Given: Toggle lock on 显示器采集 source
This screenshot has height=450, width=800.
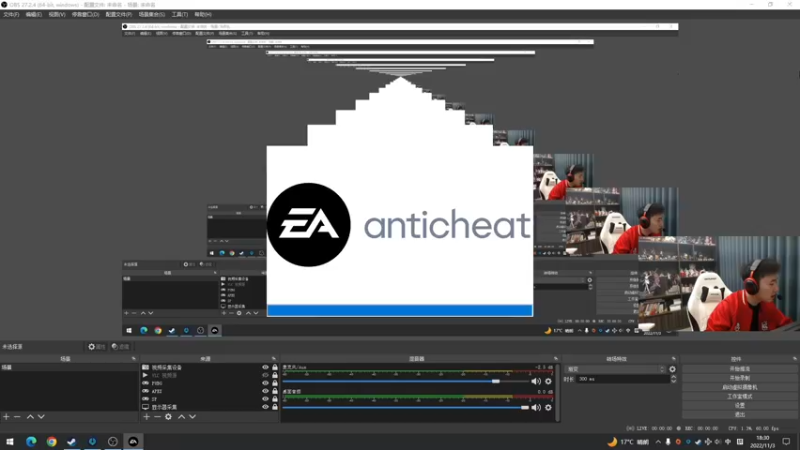Looking at the screenshot, I should [275, 407].
